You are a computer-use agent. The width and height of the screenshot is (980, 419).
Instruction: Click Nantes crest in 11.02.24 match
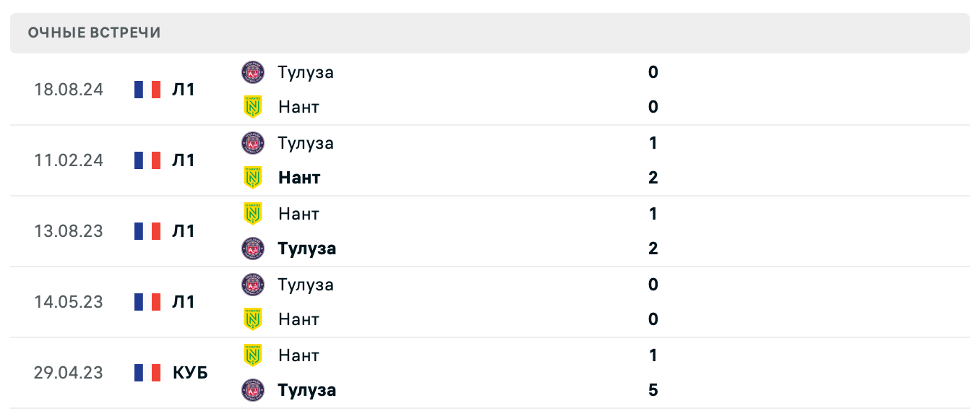pos(253,178)
